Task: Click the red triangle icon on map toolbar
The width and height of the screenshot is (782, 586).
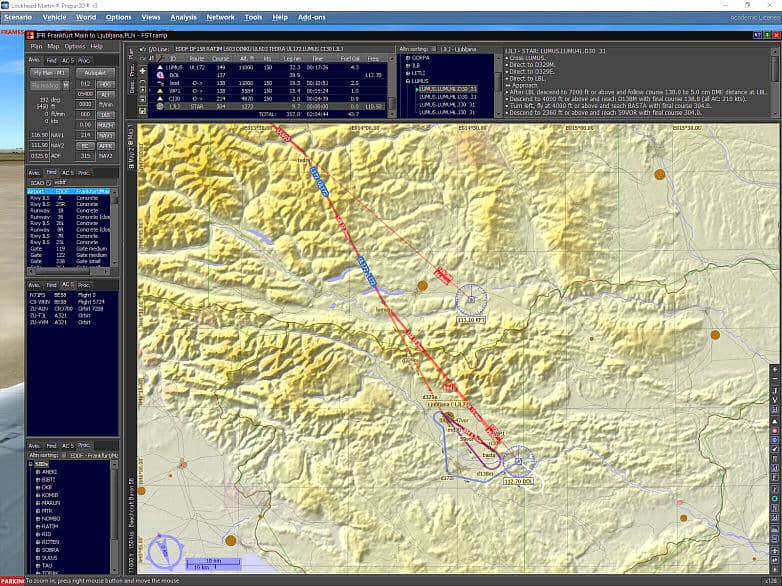Action: coord(775,419)
